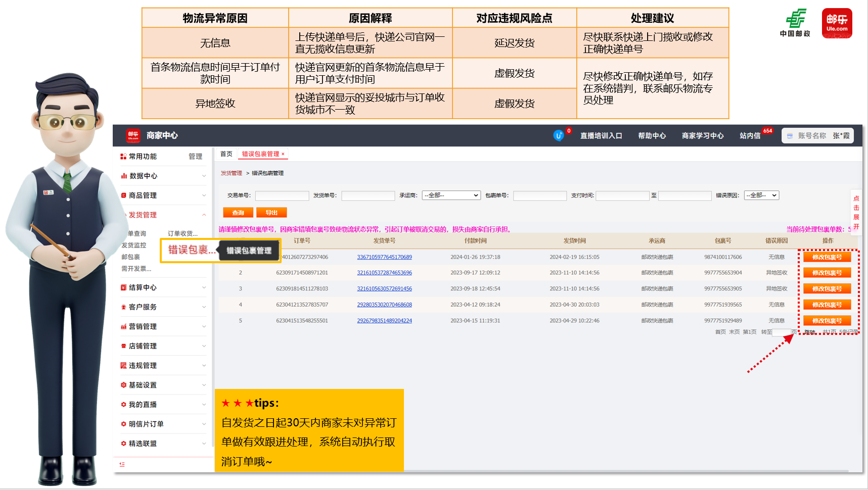Close the 错误包裹管理 tab with the × icon
868x490 pixels.
click(283, 154)
